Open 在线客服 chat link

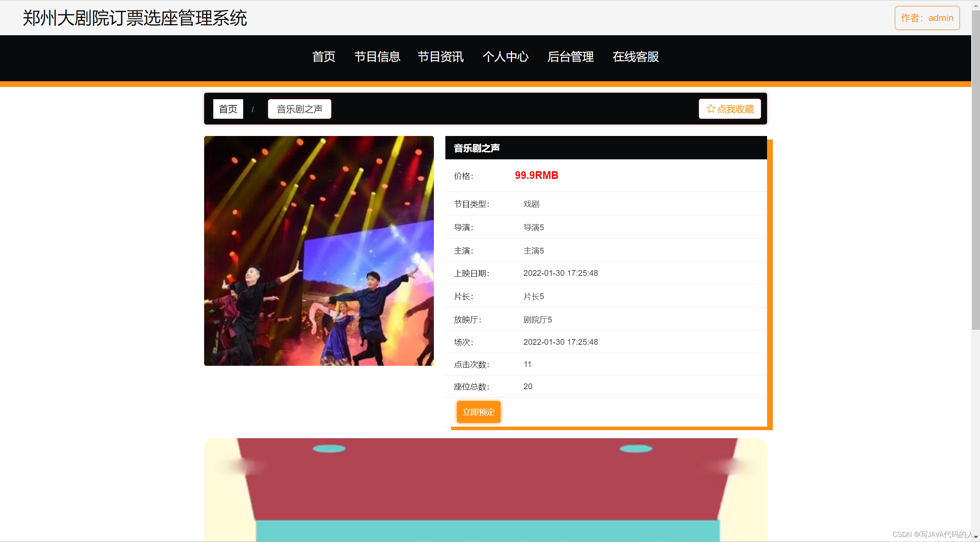tap(636, 57)
